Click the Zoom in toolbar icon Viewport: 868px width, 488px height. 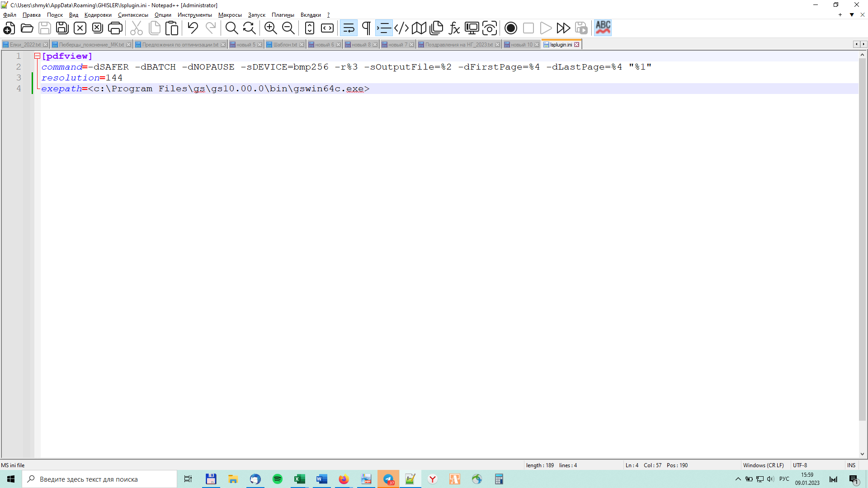(x=270, y=28)
